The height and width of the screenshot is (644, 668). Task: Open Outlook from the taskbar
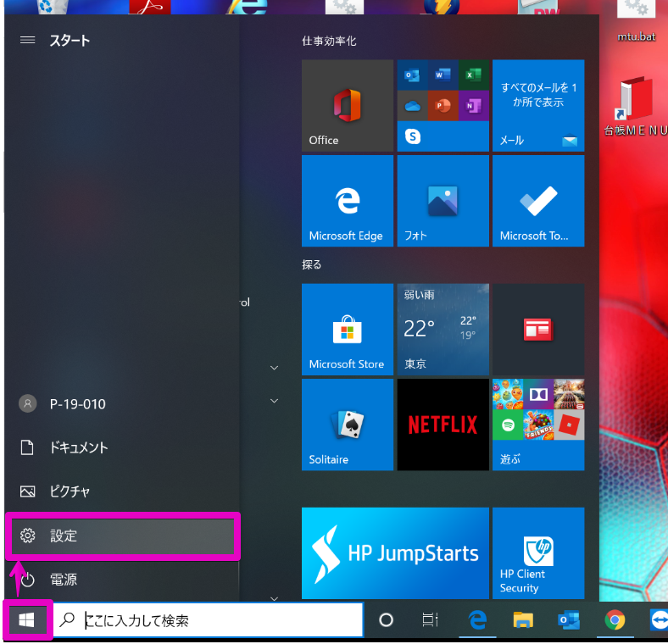[569, 619]
